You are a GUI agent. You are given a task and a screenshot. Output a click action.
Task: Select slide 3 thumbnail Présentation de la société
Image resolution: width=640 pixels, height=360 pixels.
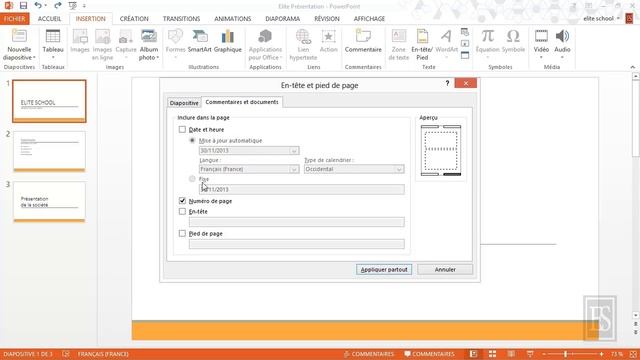click(x=49, y=202)
